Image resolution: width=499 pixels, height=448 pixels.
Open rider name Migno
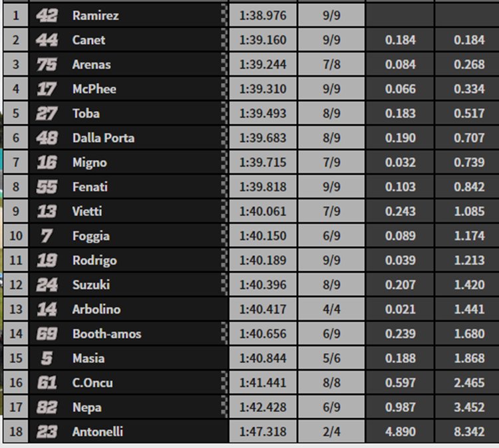89,163
